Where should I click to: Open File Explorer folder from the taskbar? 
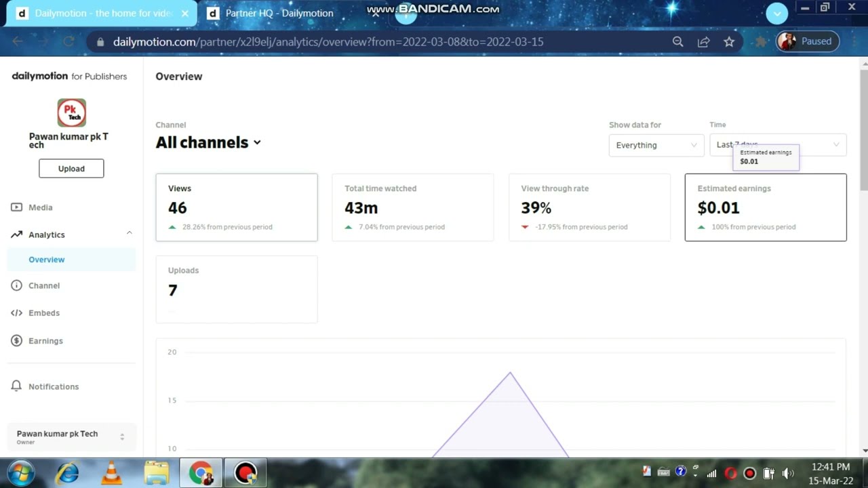157,473
